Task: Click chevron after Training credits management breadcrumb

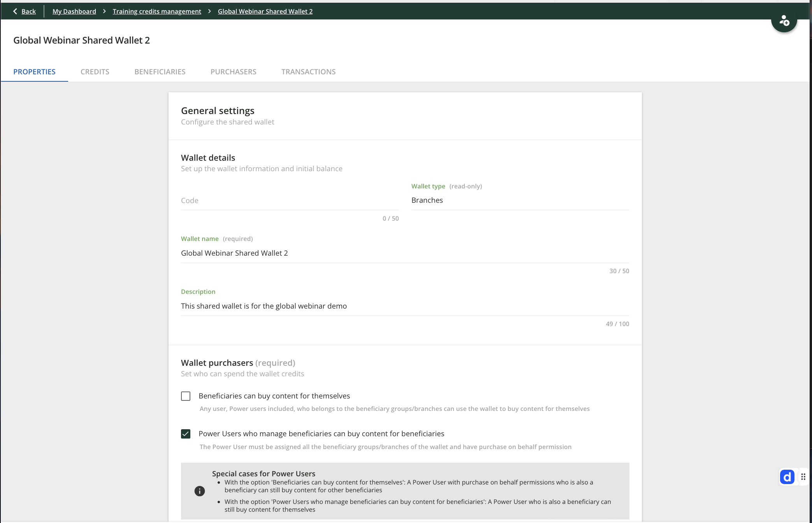Action: [x=209, y=11]
